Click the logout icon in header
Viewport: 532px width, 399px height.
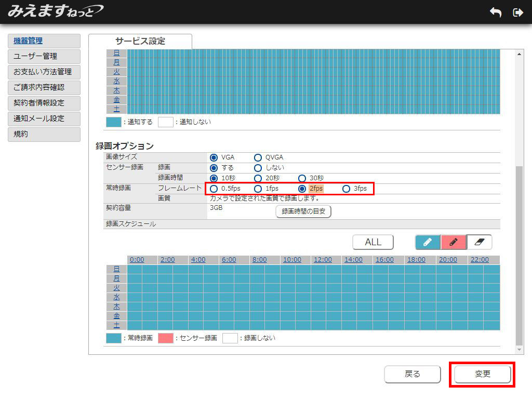(517, 12)
